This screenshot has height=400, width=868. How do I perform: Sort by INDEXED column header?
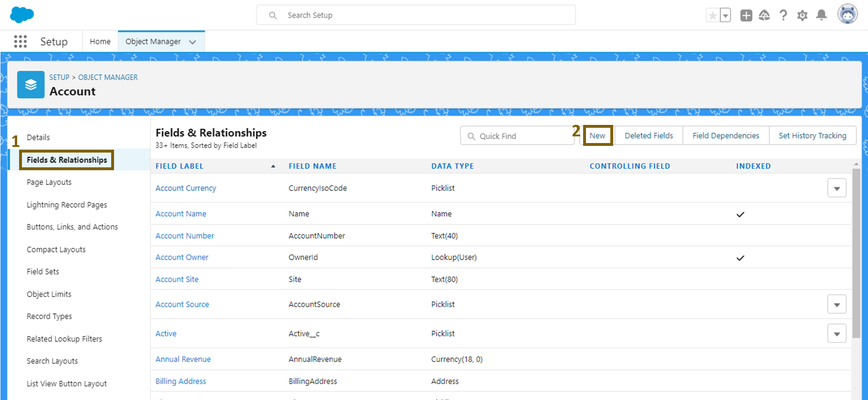(753, 166)
